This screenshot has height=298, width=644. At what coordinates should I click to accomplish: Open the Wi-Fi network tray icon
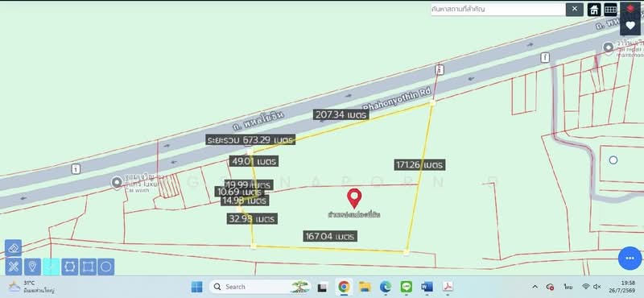pyautogui.click(x=586, y=287)
